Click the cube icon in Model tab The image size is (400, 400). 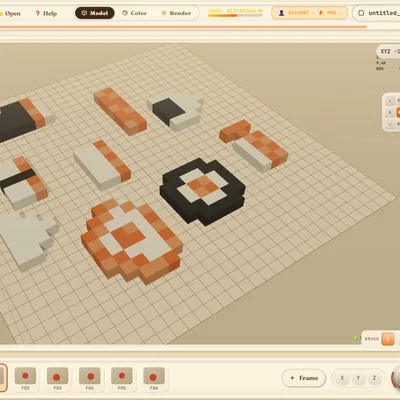point(84,13)
